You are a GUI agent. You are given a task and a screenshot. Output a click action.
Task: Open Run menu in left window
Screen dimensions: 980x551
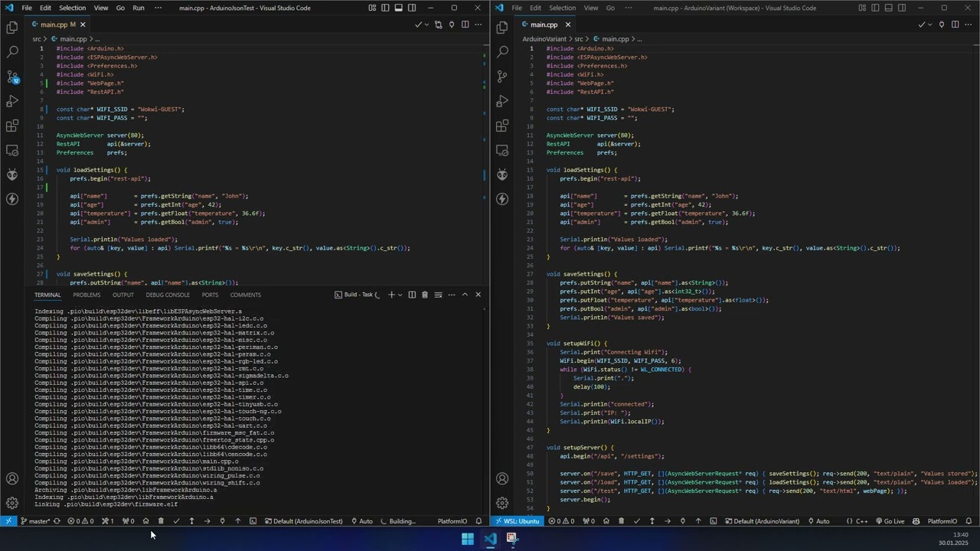click(x=138, y=8)
